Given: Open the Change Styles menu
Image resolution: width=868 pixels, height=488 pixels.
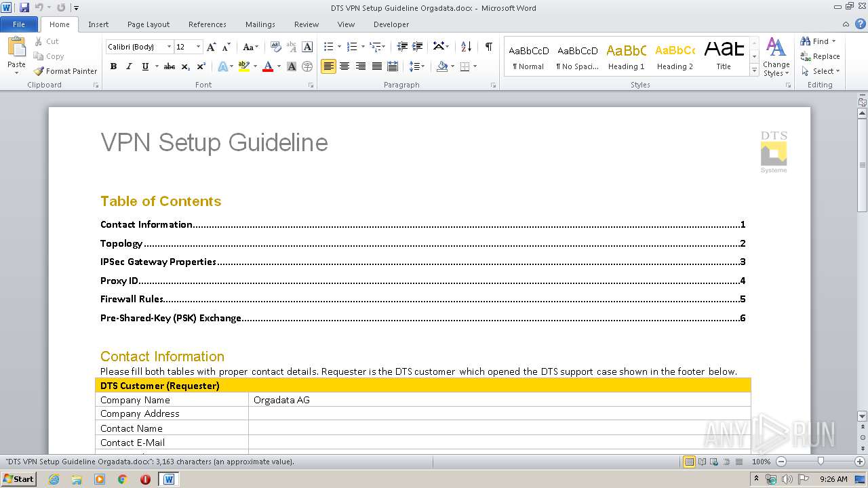Looking at the screenshot, I should point(776,58).
